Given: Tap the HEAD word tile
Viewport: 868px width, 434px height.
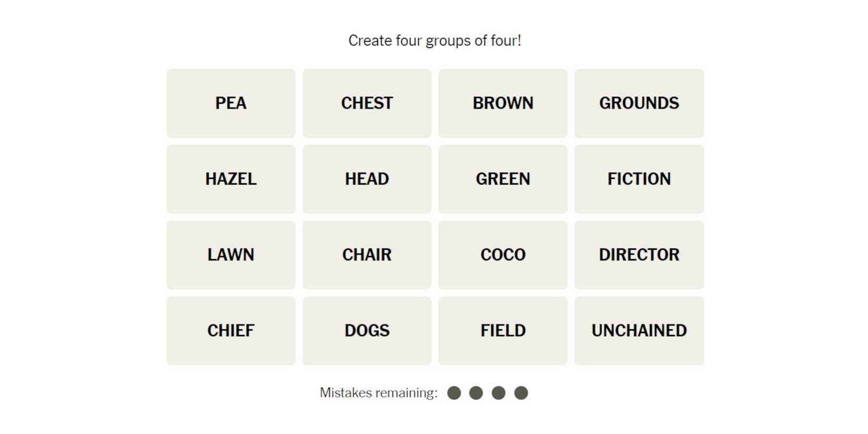Looking at the screenshot, I should (367, 179).
